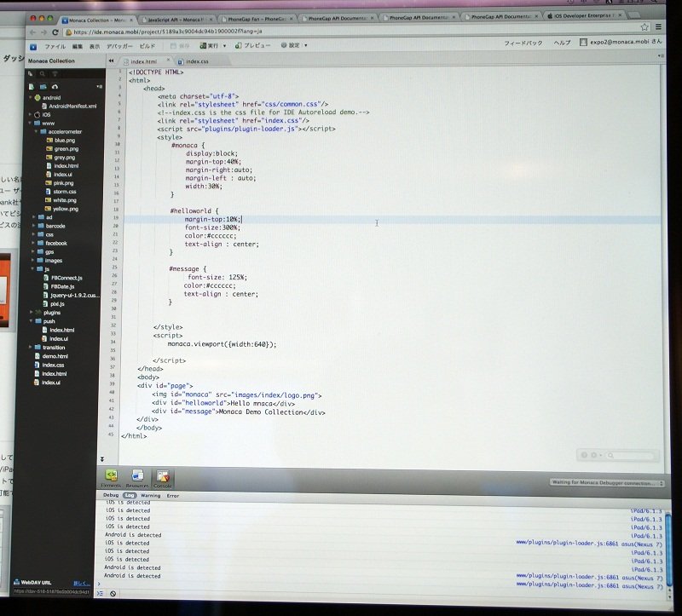Click the 保存 save button
The width and height of the screenshot is (682, 616).
pos(181,46)
